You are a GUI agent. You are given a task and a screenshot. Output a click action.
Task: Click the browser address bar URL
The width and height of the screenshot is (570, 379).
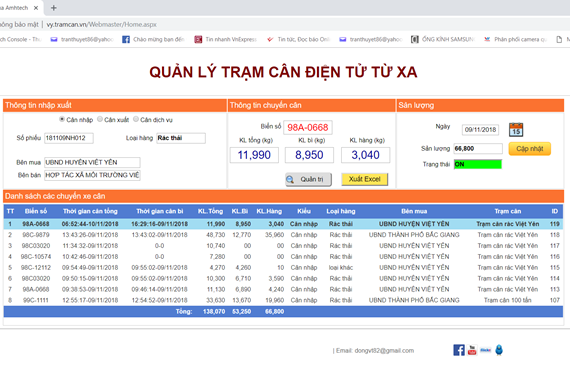tap(101, 24)
